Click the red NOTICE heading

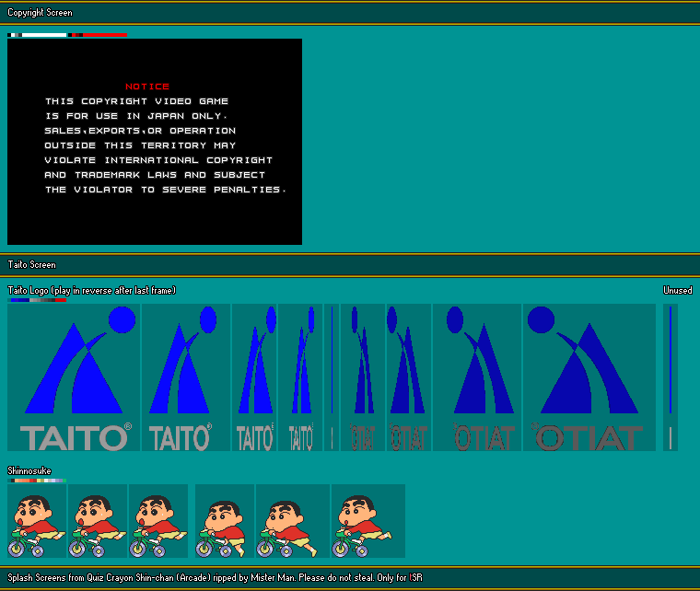[x=147, y=87]
